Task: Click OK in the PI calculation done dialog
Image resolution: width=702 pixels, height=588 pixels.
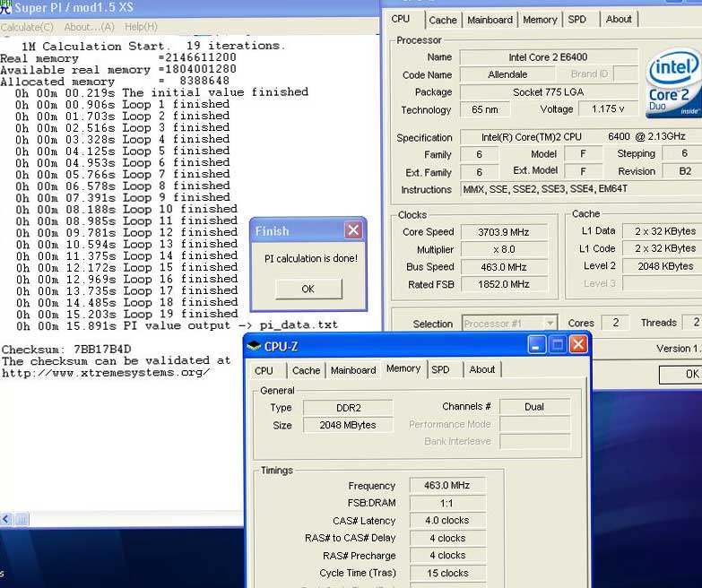Action: [308, 290]
